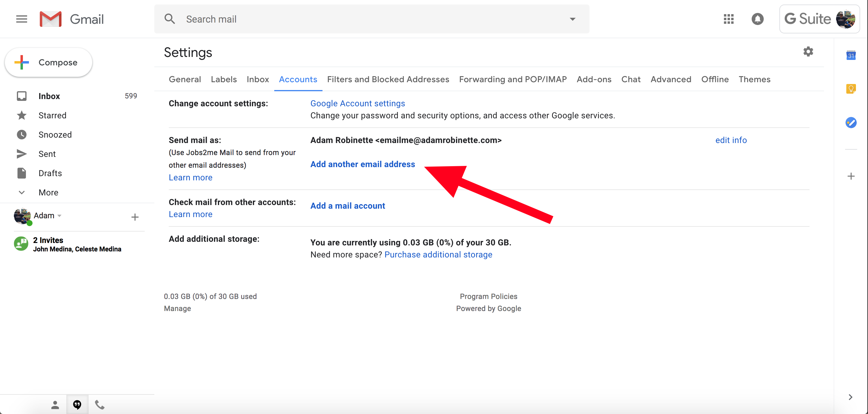Collapse side panel chevron arrow
Viewport: 868px width, 414px height.
coord(850,397)
